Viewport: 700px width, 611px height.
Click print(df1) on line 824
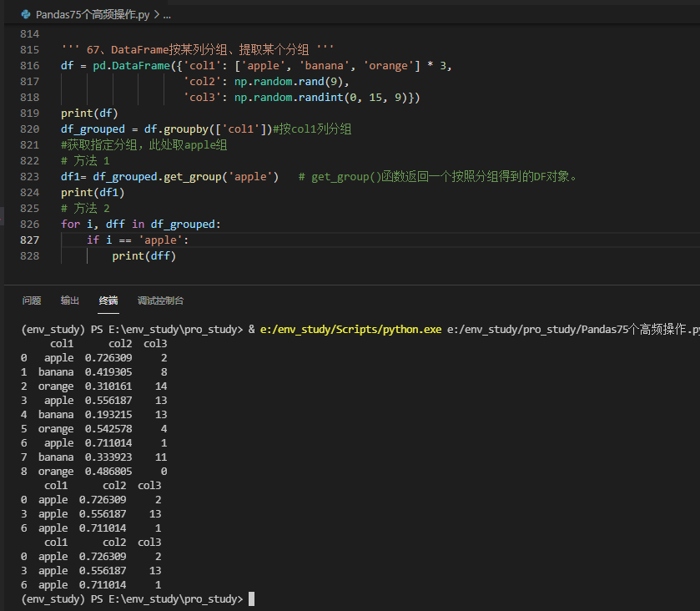(93, 193)
